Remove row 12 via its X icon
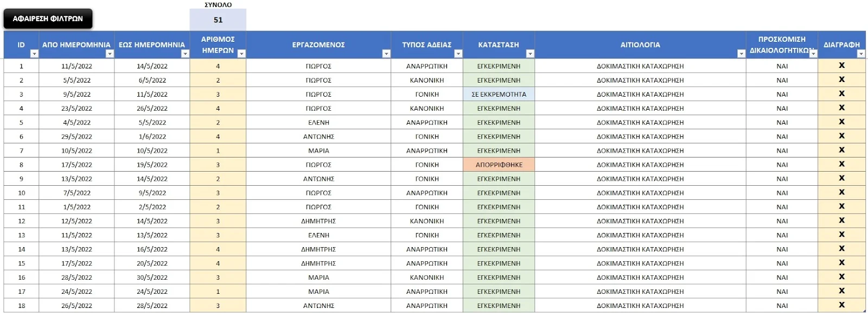The image size is (868, 315). [x=841, y=220]
